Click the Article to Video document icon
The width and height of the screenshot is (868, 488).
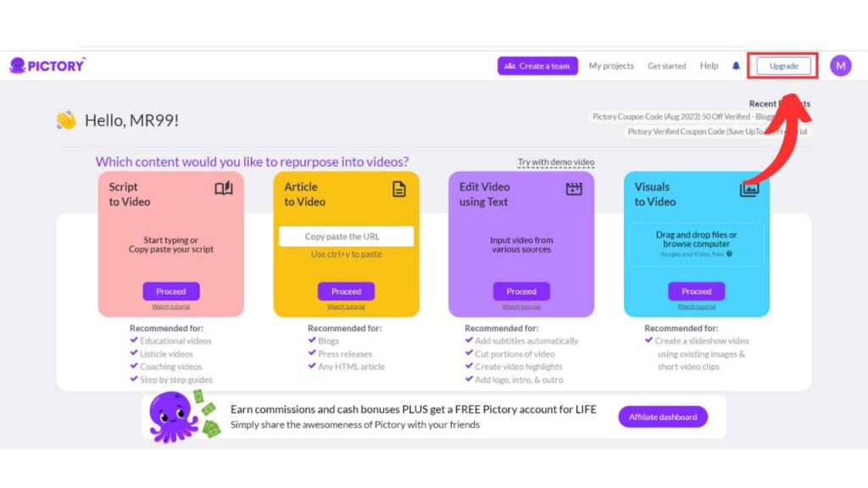(x=398, y=189)
